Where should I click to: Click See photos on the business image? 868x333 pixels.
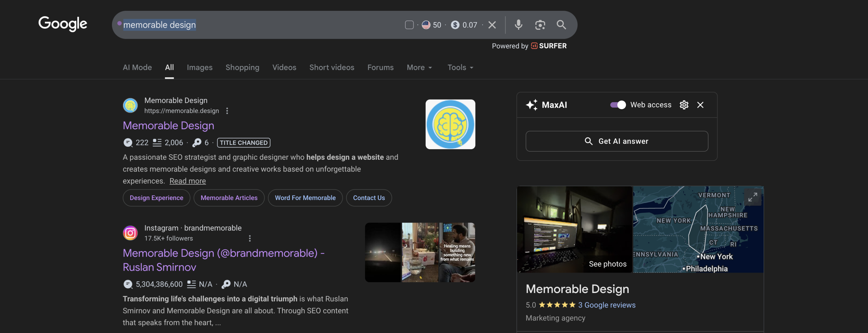pos(607,264)
